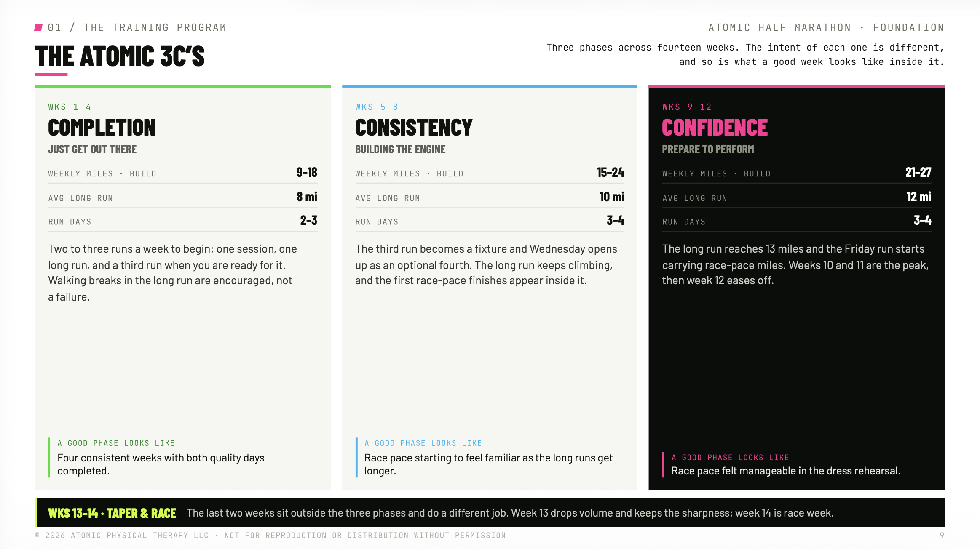
Task: Select the avg long run value '8 mi'
Action: pyautogui.click(x=307, y=197)
